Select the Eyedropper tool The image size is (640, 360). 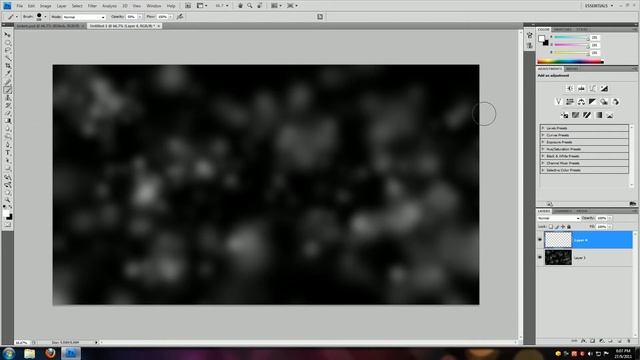[x=8, y=73]
